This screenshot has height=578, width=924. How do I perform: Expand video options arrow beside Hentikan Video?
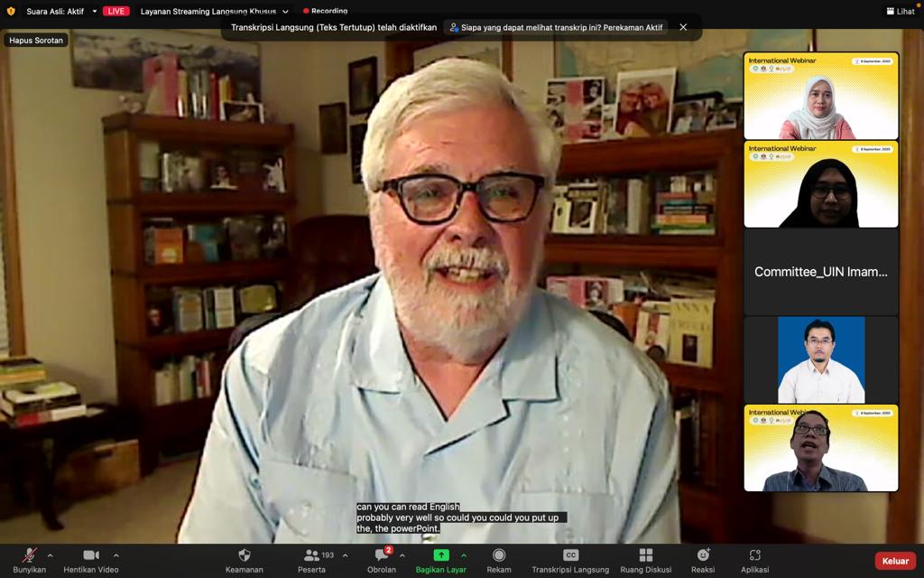(x=115, y=555)
